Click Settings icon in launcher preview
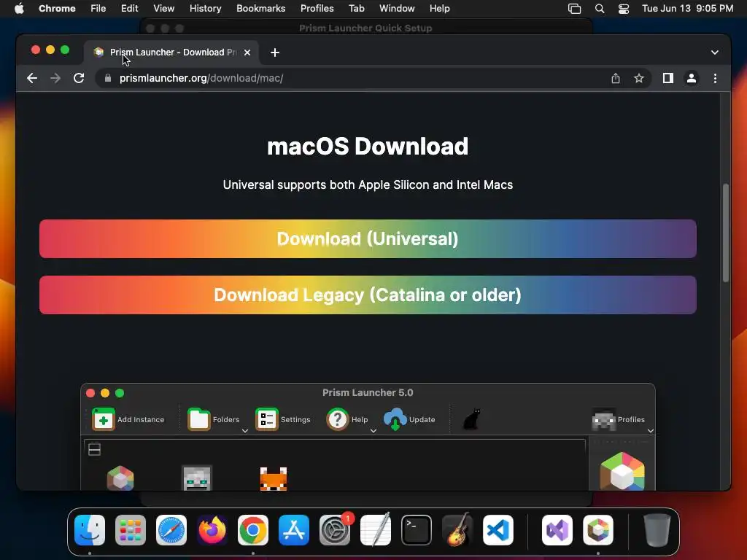747x560 pixels. tap(267, 419)
